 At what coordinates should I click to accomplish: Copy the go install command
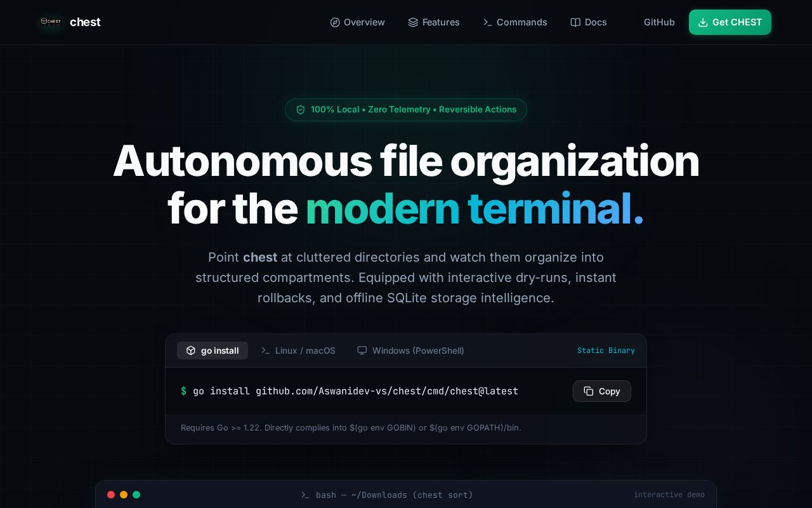point(602,391)
